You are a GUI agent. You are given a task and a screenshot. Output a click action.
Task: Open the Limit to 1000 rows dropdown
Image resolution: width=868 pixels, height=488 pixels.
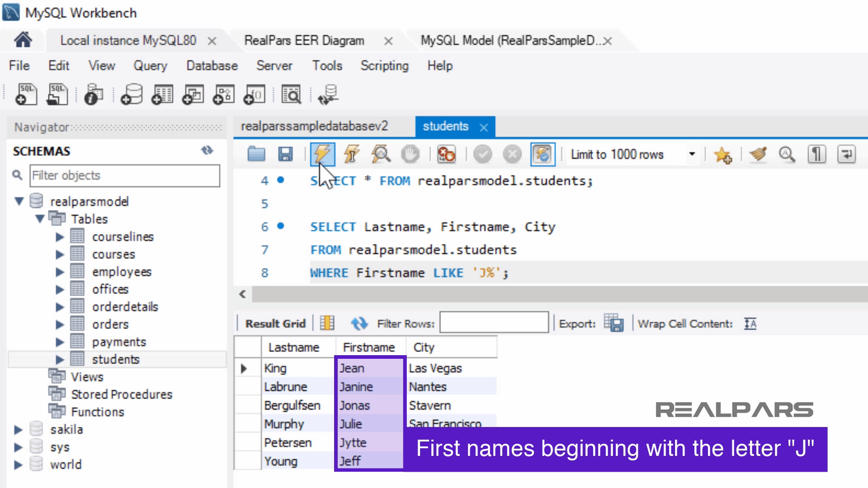pyautogui.click(x=692, y=154)
